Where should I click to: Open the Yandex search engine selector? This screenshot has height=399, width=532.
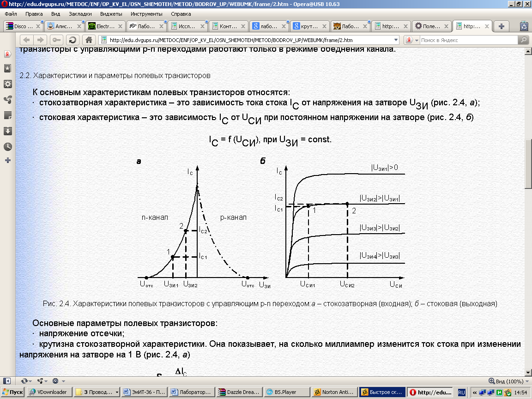412,40
